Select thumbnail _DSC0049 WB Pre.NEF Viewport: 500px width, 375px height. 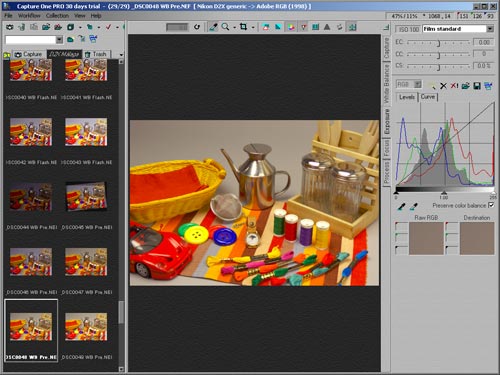[86, 327]
